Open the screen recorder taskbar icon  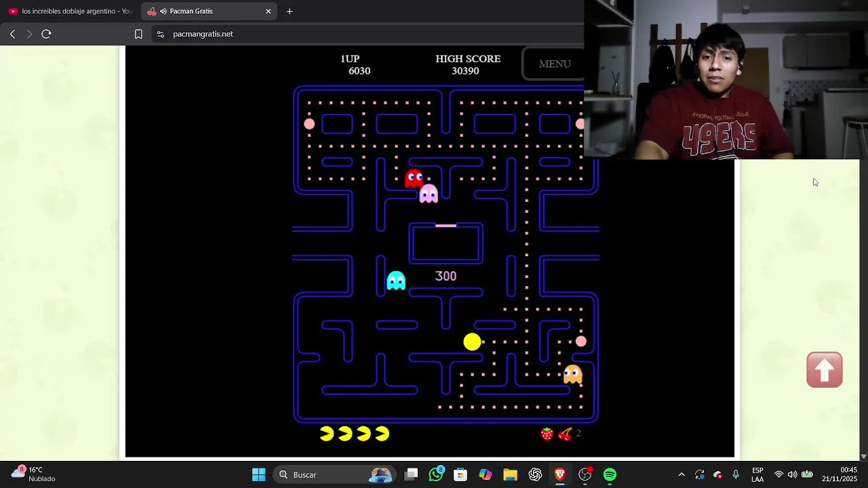(585, 474)
